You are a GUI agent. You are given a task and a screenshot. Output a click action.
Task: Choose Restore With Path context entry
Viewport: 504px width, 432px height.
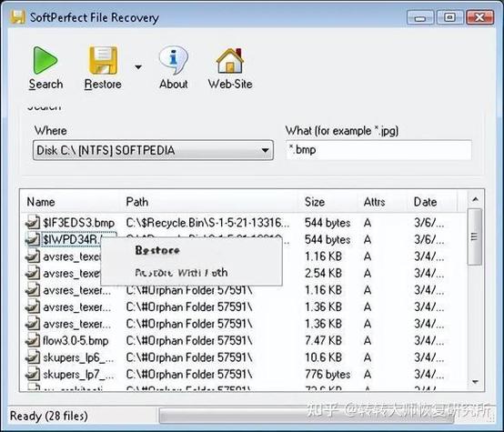[x=181, y=273]
